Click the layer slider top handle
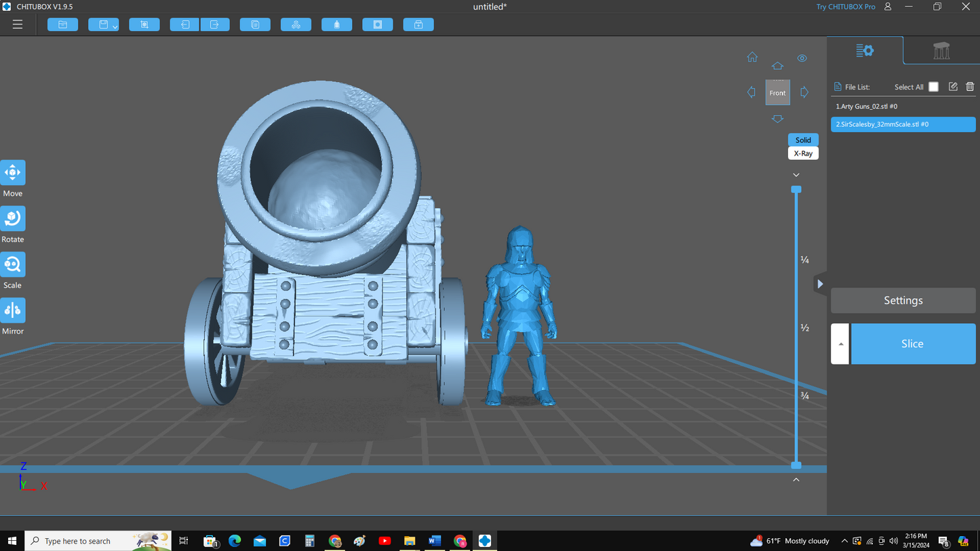 coord(796,189)
